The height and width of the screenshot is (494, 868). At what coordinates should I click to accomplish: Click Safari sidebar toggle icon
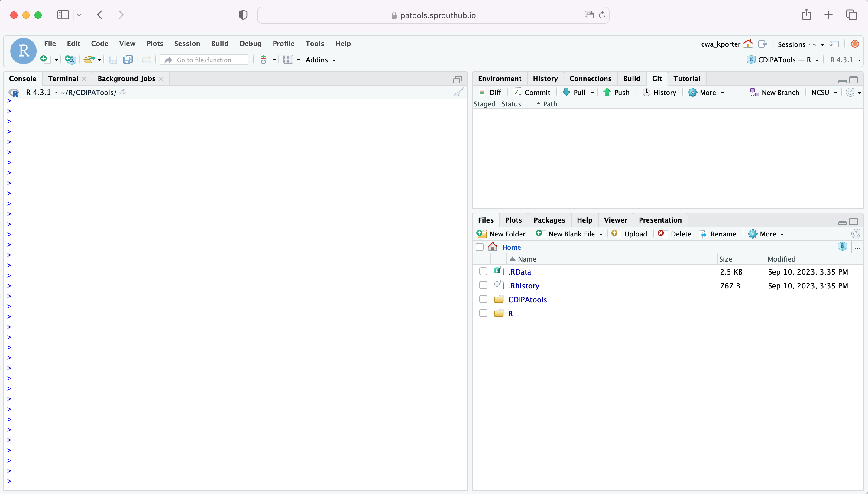tap(63, 15)
